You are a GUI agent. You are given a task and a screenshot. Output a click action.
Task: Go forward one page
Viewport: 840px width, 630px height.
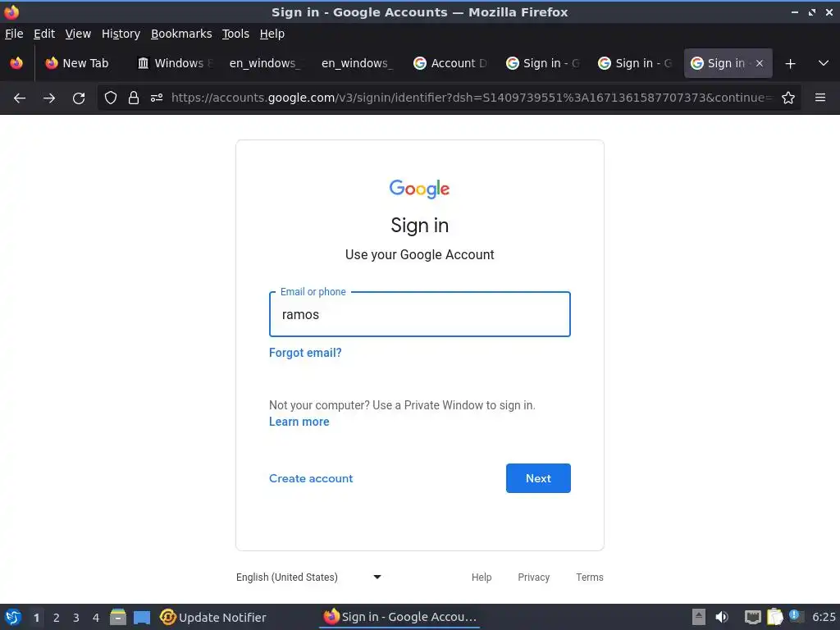tap(49, 98)
